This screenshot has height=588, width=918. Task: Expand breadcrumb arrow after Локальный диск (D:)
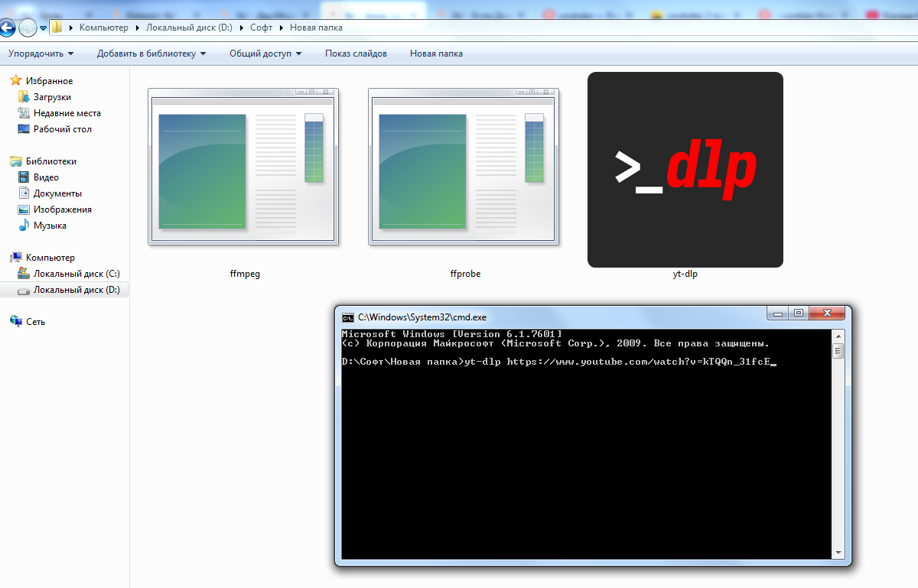click(x=243, y=28)
